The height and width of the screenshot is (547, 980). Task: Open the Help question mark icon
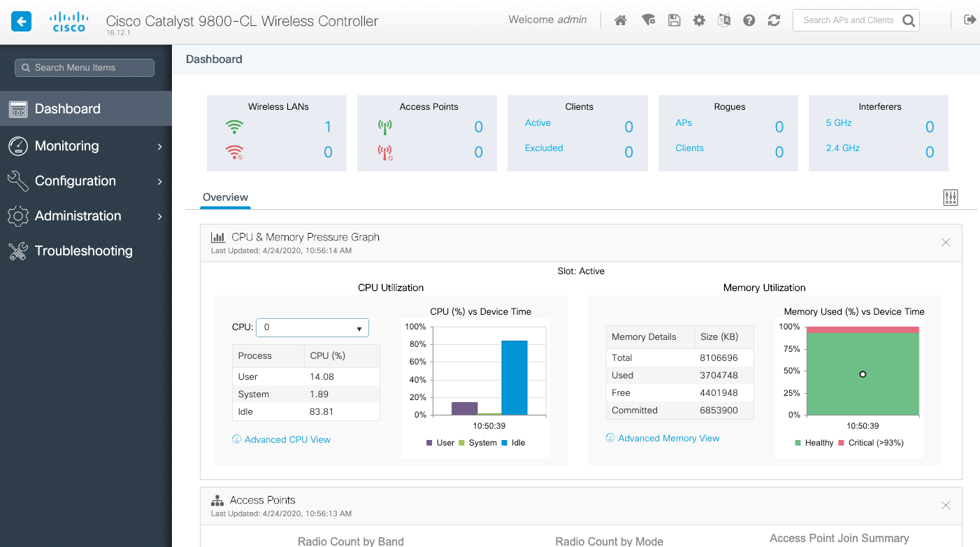pyautogui.click(x=749, y=20)
